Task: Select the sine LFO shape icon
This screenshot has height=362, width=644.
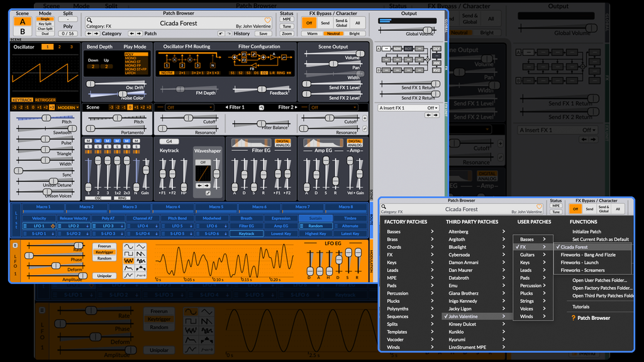Action: [x=128, y=247]
